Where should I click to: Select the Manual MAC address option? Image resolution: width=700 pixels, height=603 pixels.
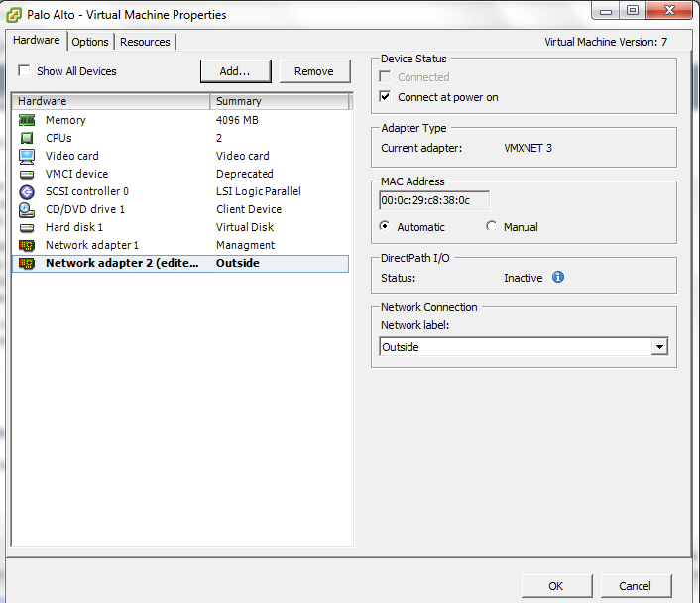(492, 226)
